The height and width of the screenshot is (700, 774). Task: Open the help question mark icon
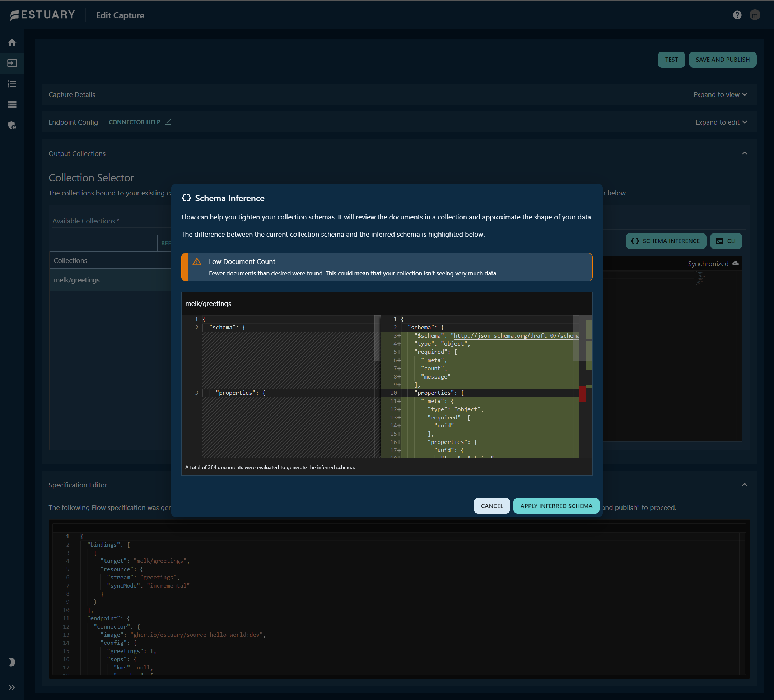point(737,15)
